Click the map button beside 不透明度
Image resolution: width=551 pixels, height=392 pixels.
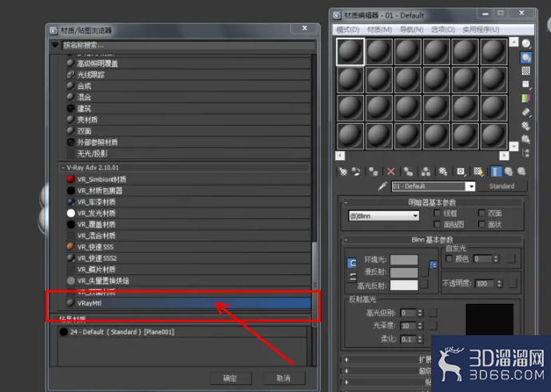coord(513,283)
